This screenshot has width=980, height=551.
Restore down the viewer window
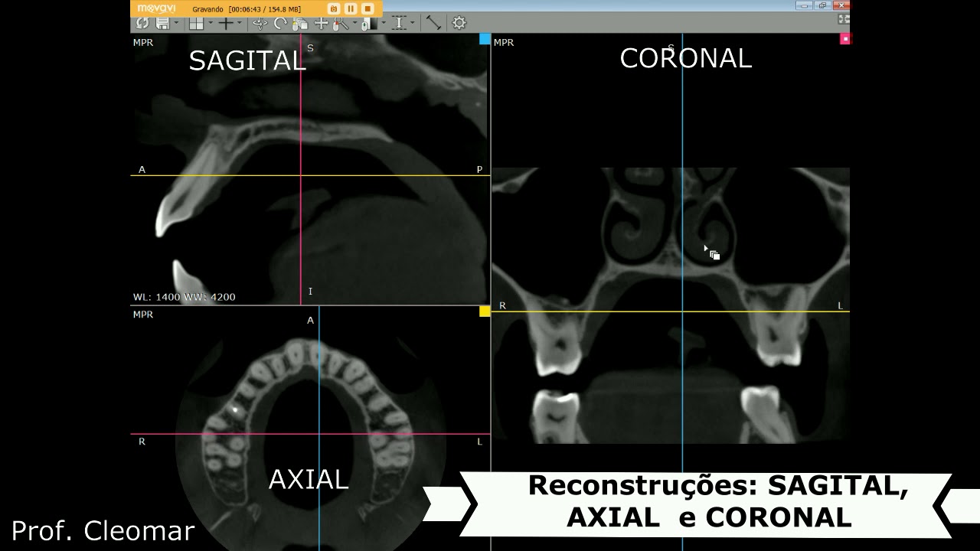tap(822, 5)
